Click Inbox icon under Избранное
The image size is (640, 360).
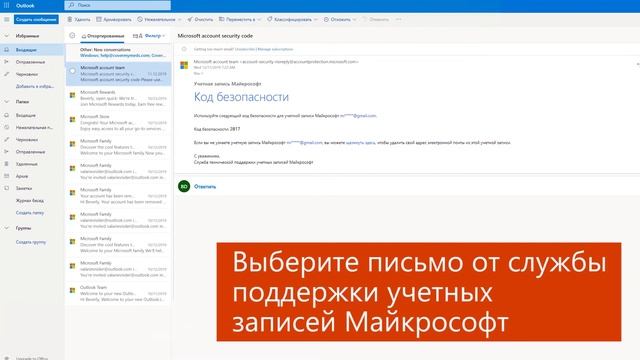point(7,50)
